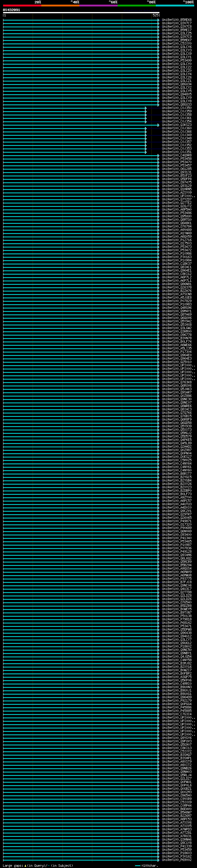Open hit UniRef100_P17304
The height and width of the screenshot is (868, 197).
tap(176, 352)
